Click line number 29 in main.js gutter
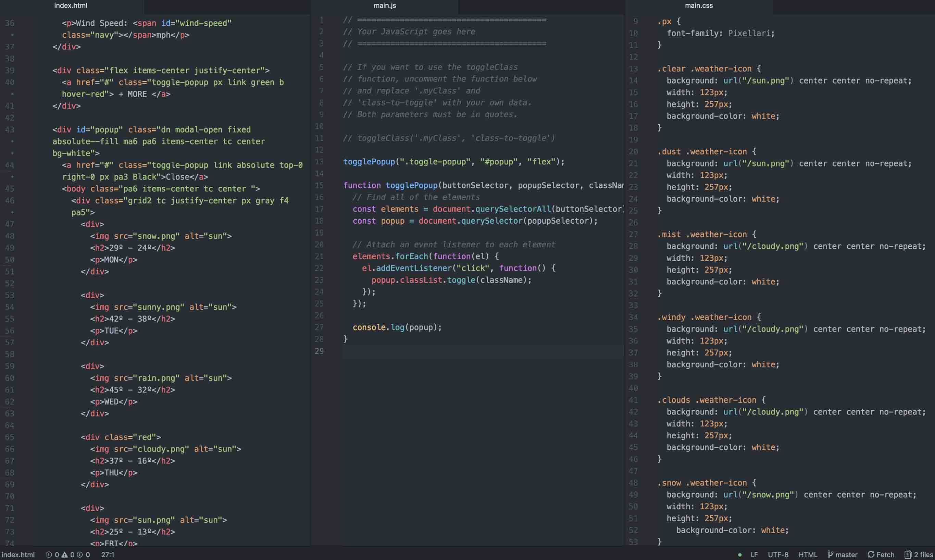Screen dimensions: 935x560 coord(319,351)
